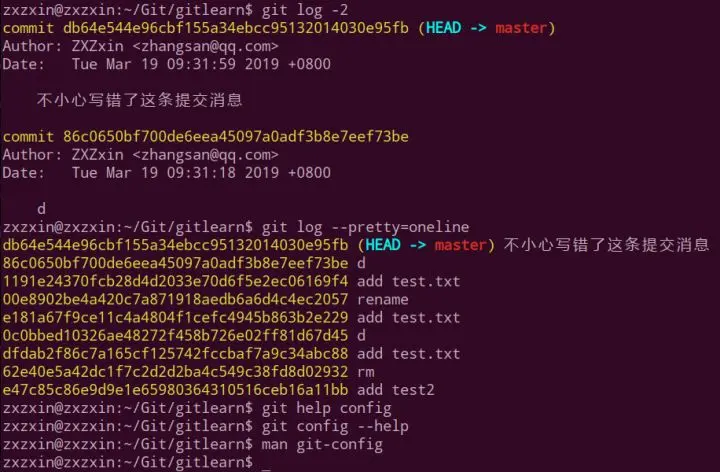Click the git config --help command line

pyautogui.click(x=335, y=426)
